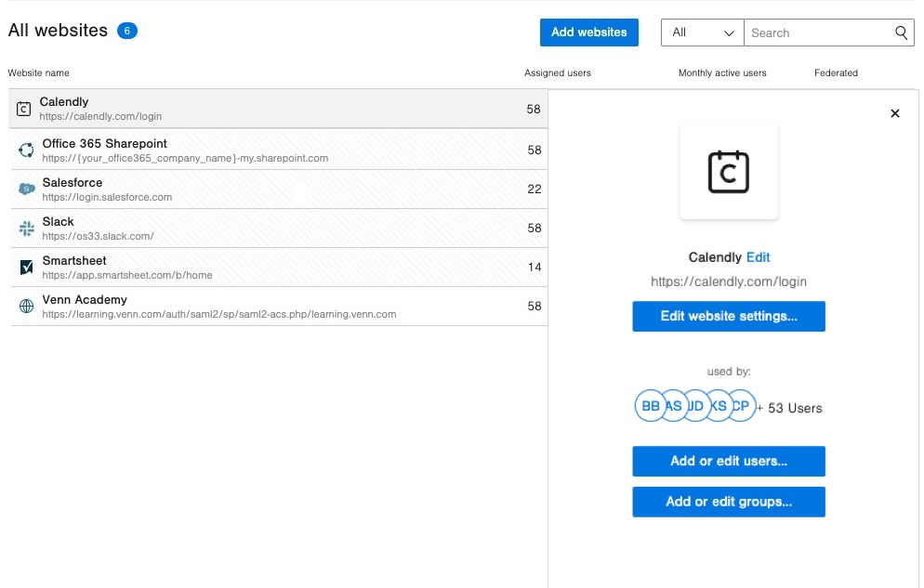
Task: Click the All websites heading
Action: [58, 30]
